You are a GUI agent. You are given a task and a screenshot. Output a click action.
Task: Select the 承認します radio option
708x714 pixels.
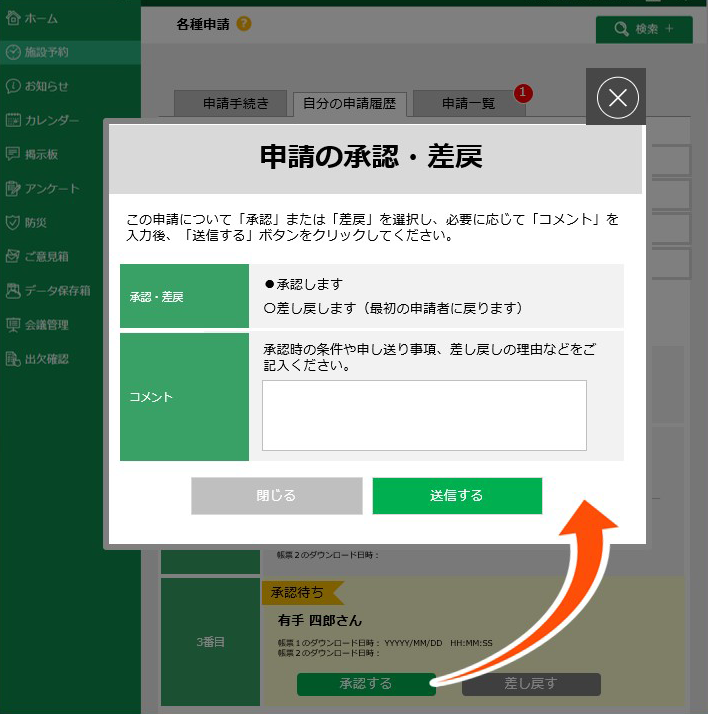click(270, 284)
